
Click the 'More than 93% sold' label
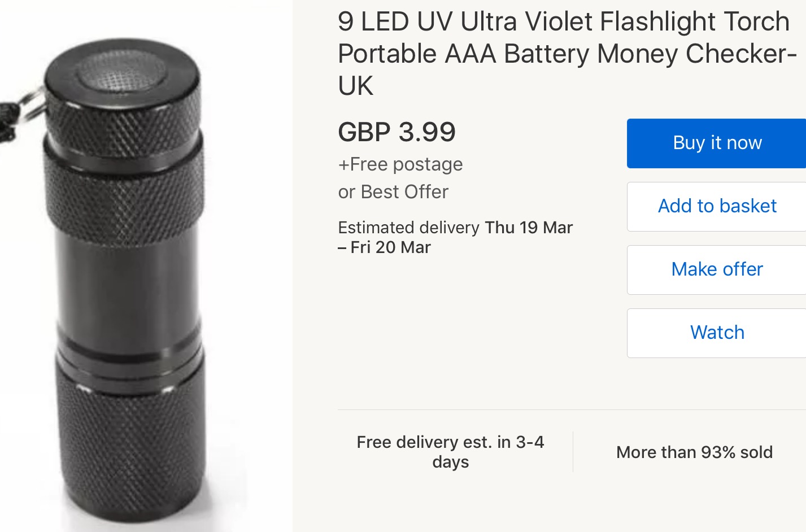(694, 452)
